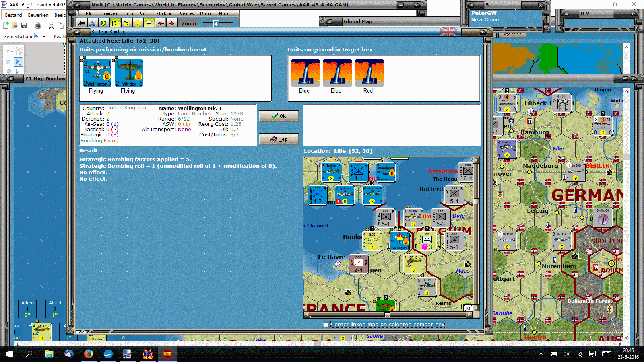The image size is (644, 362).
Task: Open the Window menu
Action: (x=186, y=14)
